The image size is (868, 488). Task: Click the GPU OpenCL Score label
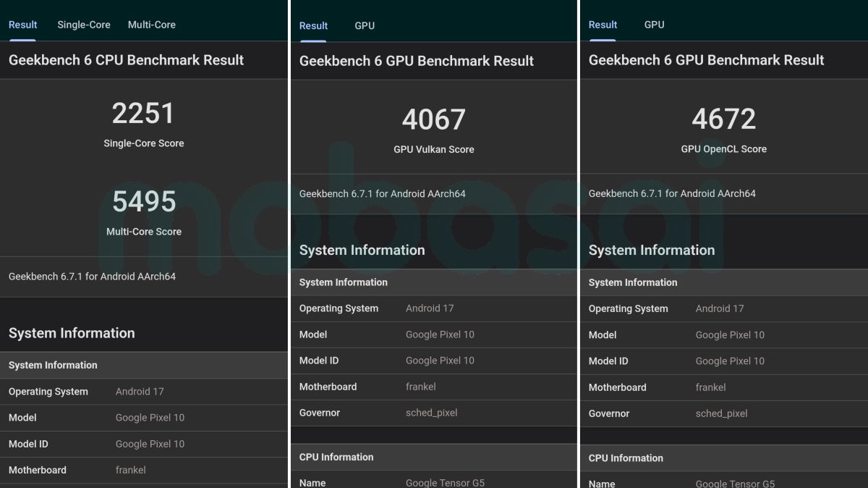[x=723, y=148]
